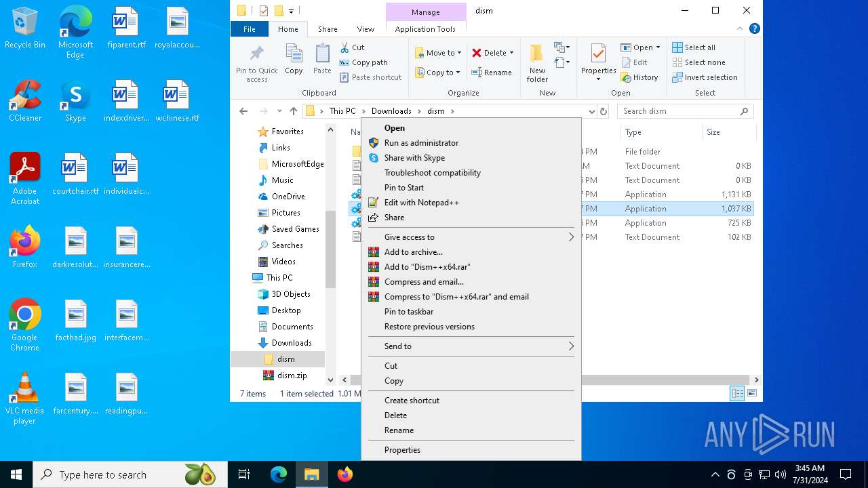Open Google Chrome desktop shortcut
The height and width of the screenshot is (488, 868).
coord(25,325)
